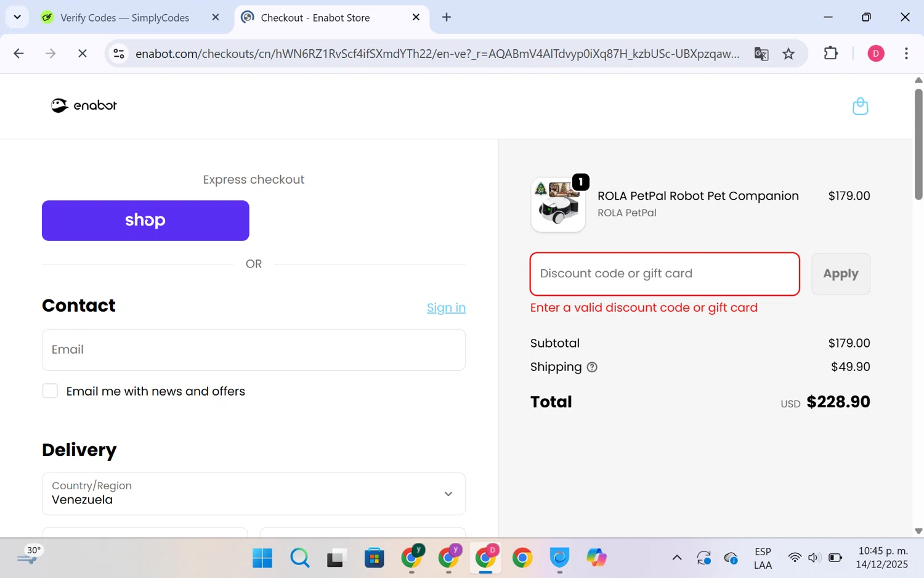
Task: Click the shipping help question mark icon
Action: tap(592, 367)
